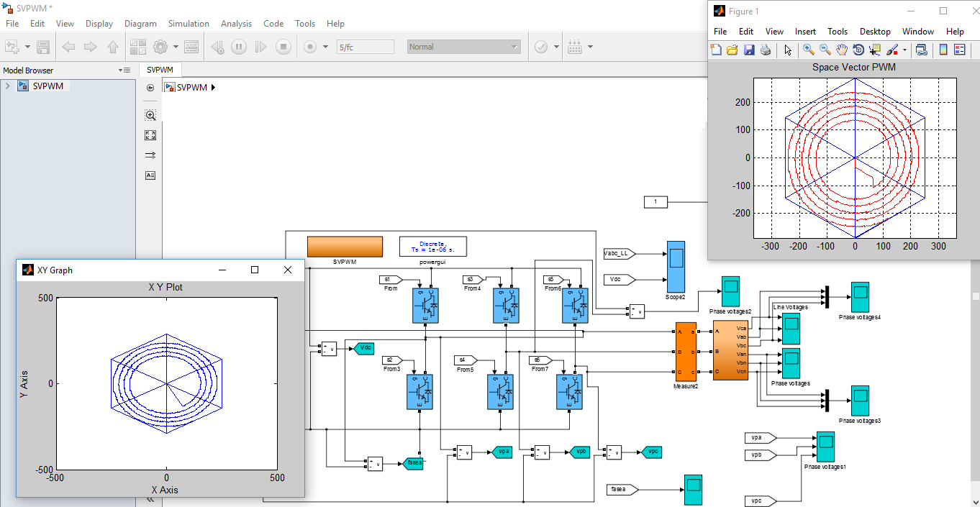
Task: Click the Link Plot icon
Action: (921, 50)
